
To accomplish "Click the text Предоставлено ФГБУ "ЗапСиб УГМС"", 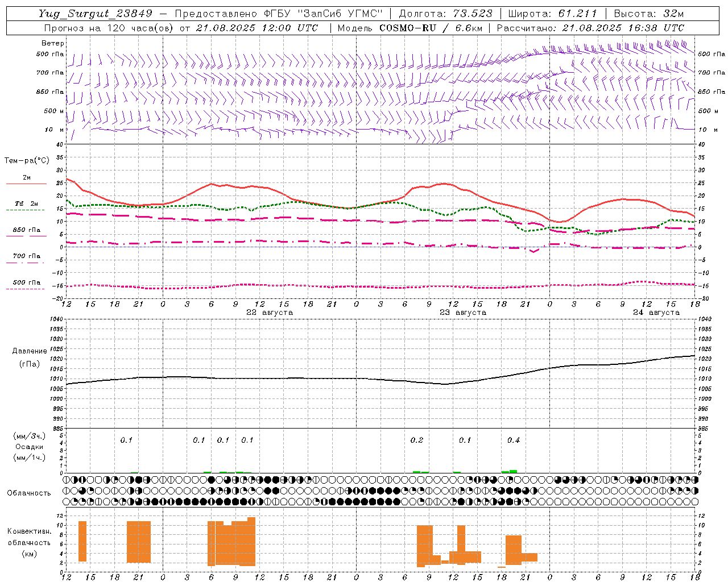I will click(278, 14).
